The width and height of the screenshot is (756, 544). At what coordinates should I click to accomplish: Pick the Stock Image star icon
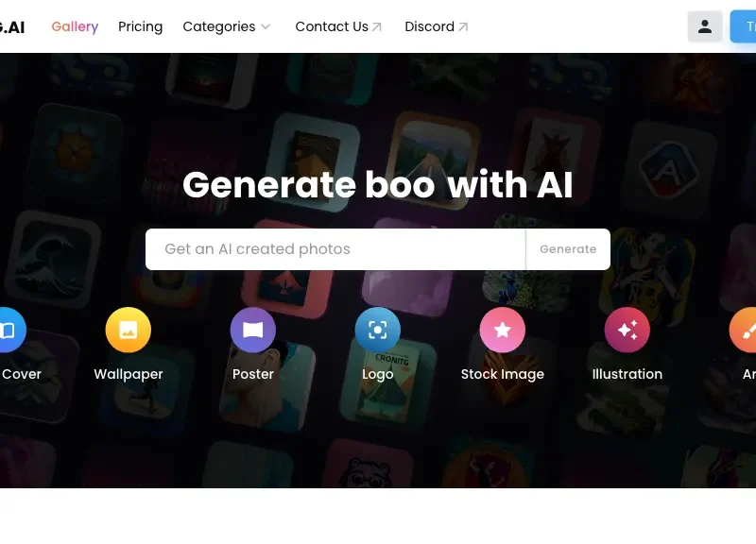coord(503,330)
